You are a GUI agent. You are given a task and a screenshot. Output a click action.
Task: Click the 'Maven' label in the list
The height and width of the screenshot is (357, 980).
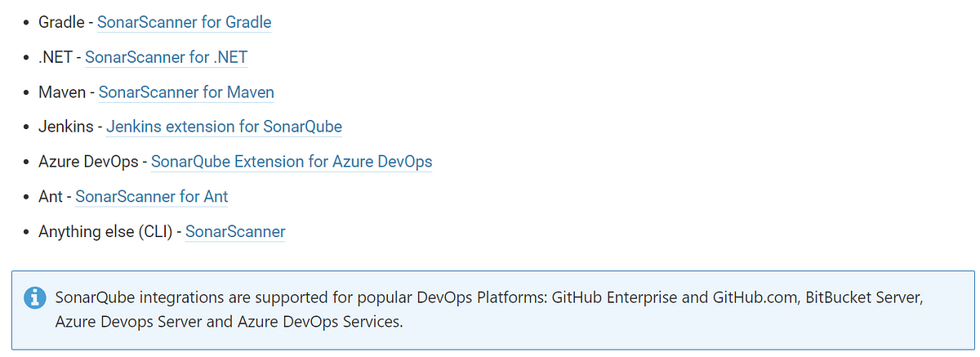click(x=62, y=92)
